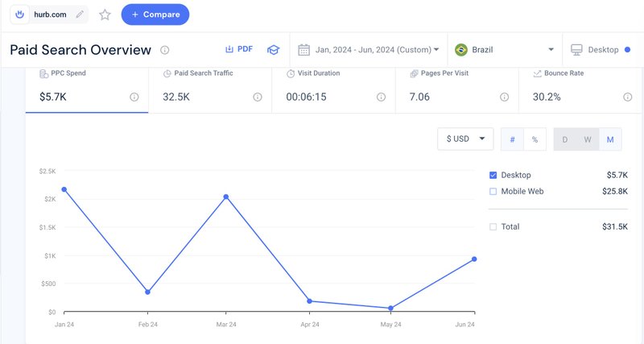
Task: Click the Mar 24 data point on chart
Action: tap(226, 197)
